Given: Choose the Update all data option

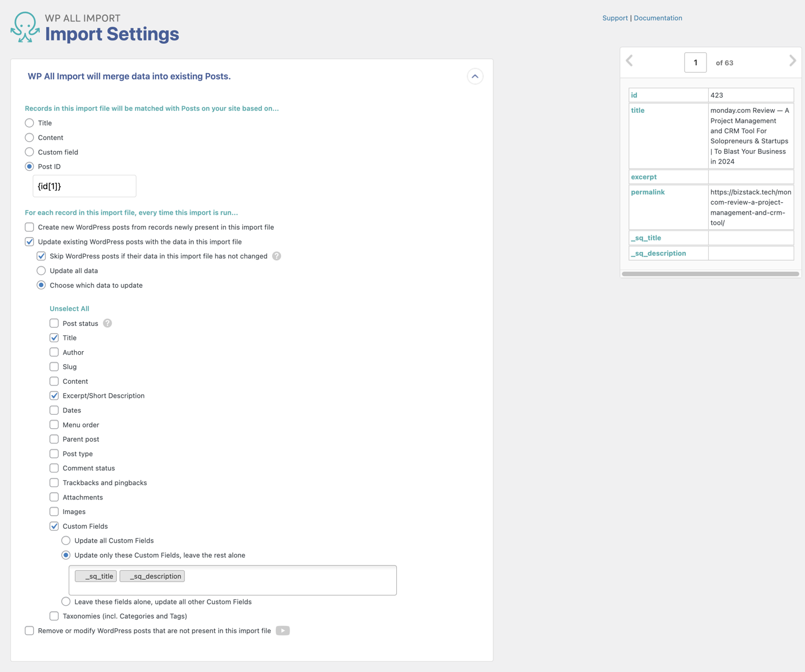Looking at the screenshot, I should coord(41,270).
